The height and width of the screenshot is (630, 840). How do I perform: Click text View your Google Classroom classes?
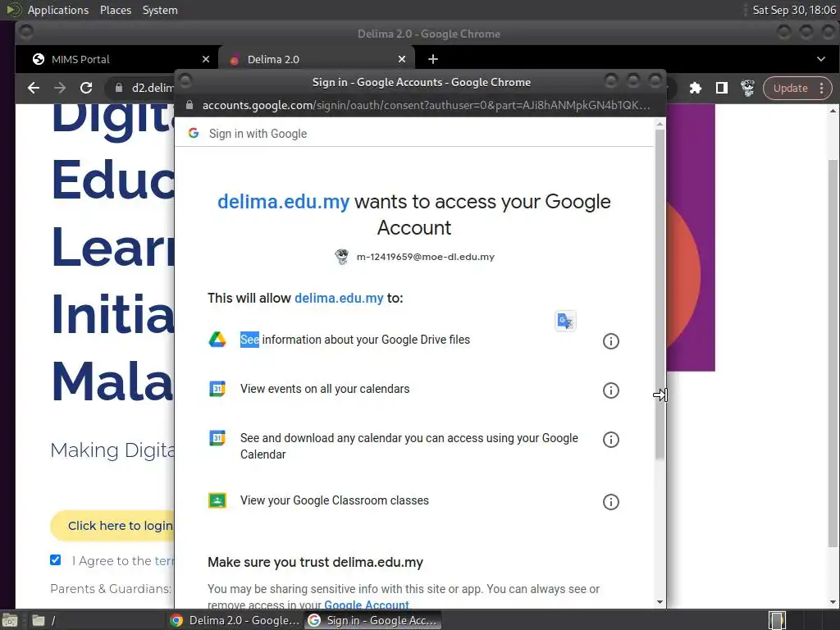[x=335, y=500]
